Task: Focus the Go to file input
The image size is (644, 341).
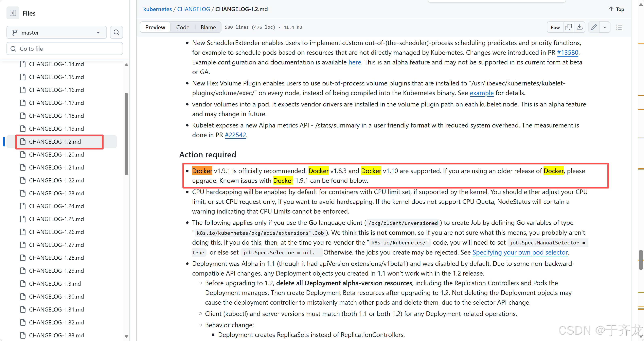Action: tap(65, 49)
